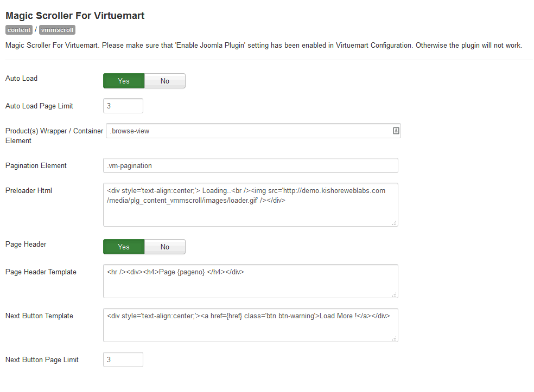Grab the Preloader Html textarea resize handle
Image resolution: width=534 pixels, height=392 pixels.
click(395, 223)
